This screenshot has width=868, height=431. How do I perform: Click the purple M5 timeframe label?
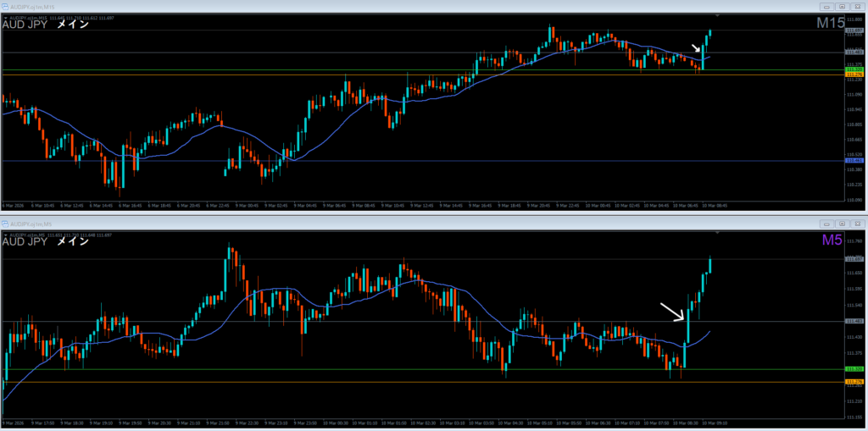point(833,240)
